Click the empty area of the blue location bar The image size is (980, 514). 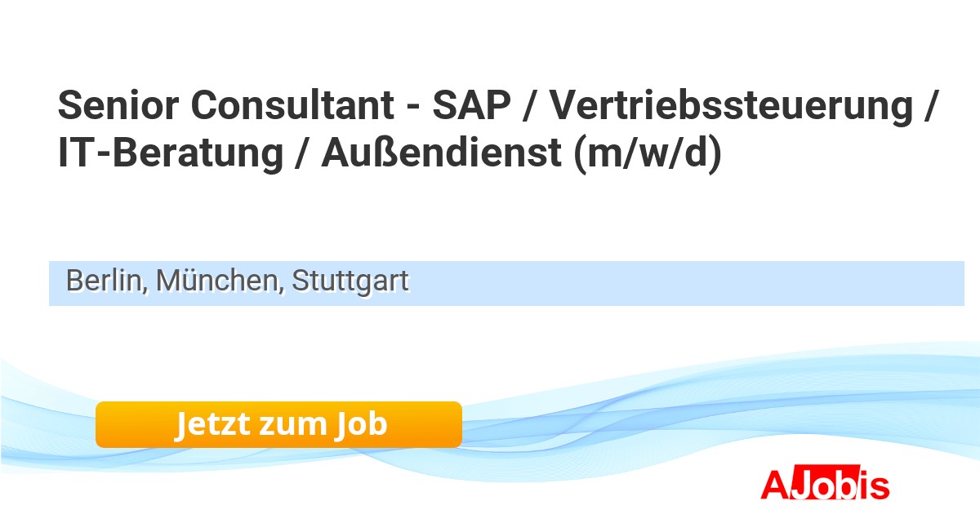point(686,283)
